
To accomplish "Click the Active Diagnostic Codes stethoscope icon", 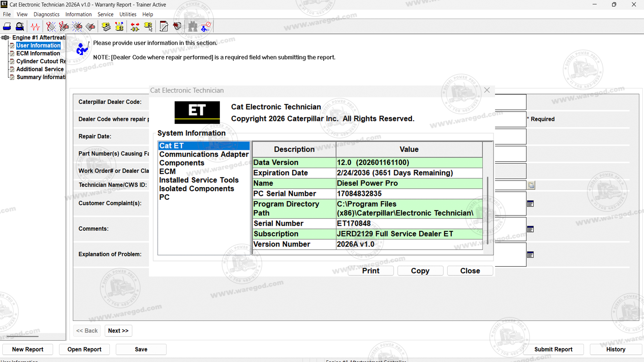I will point(51,26).
